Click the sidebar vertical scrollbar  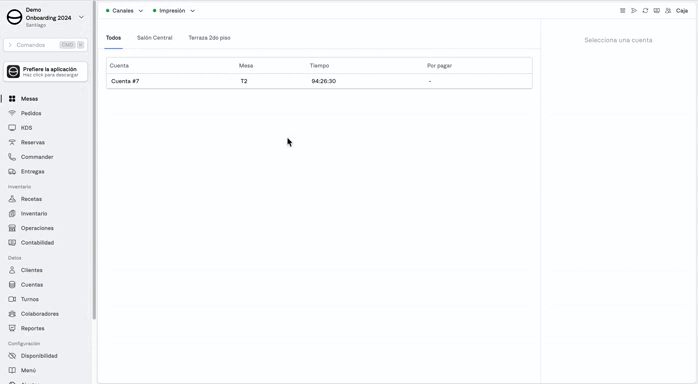click(94, 160)
